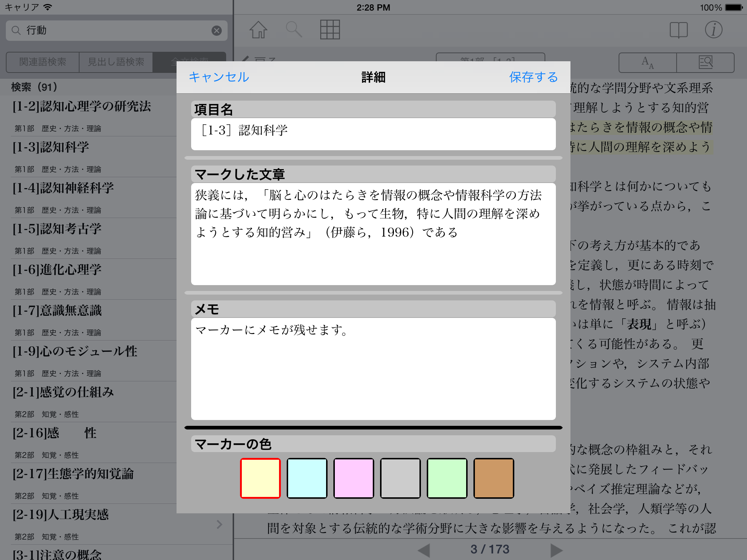Expand the [2-19]人工現実感 result chevron

tap(219, 524)
